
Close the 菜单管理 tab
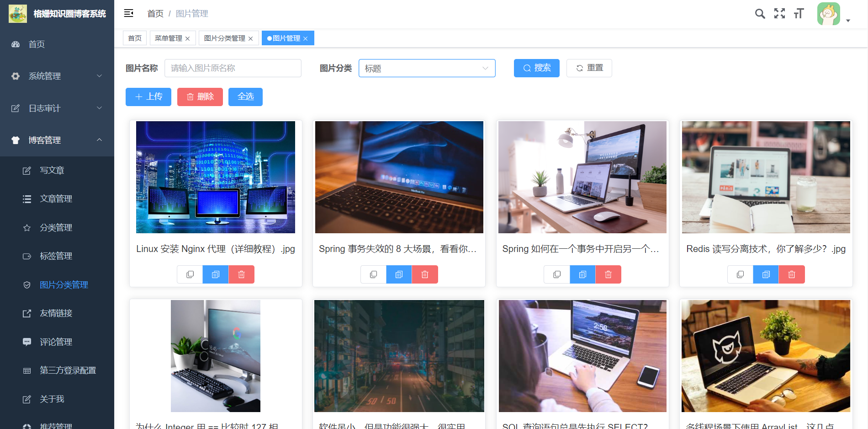click(187, 38)
